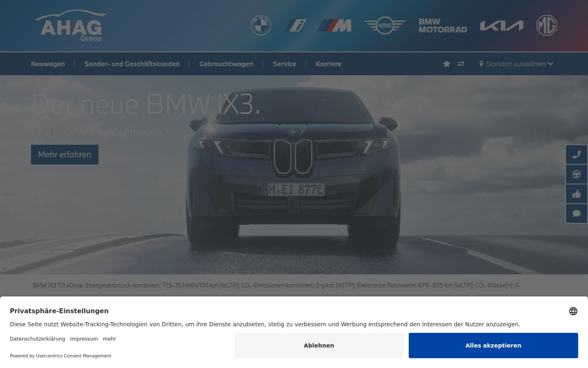Click 'Der neue BMW iX3.' headline
Image resolution: width=588 pixels, height=368 pixels.
click(x=146, y=104)
